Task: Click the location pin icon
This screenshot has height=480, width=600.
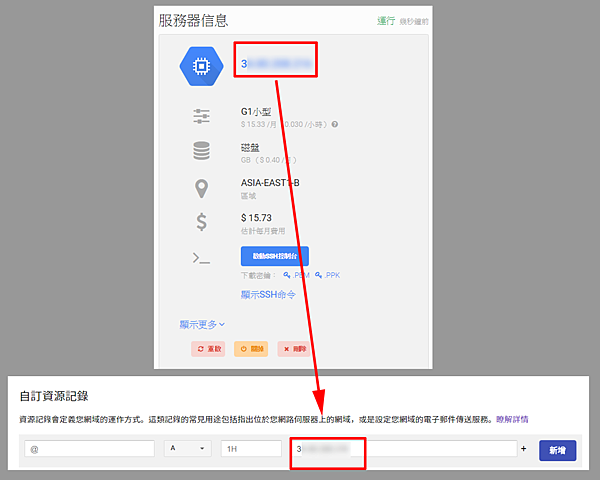Action: click(x=201, y=188)
